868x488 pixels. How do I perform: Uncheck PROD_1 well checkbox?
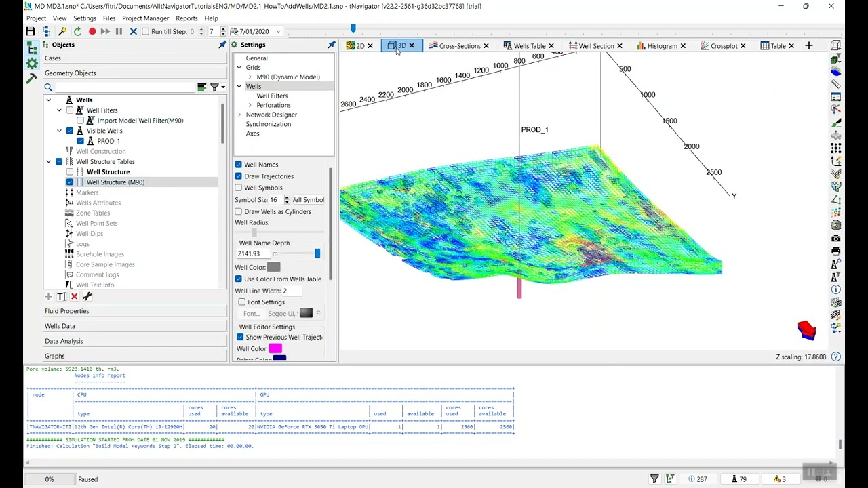[x=81, y=141]
